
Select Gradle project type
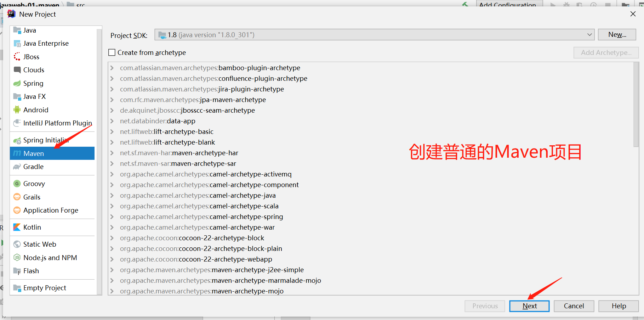point(52,167)
